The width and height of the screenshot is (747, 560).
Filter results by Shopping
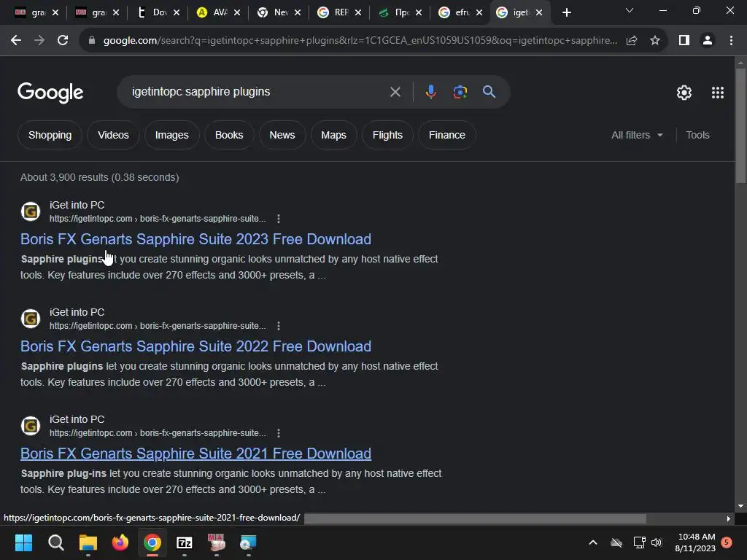pos(50,135)
